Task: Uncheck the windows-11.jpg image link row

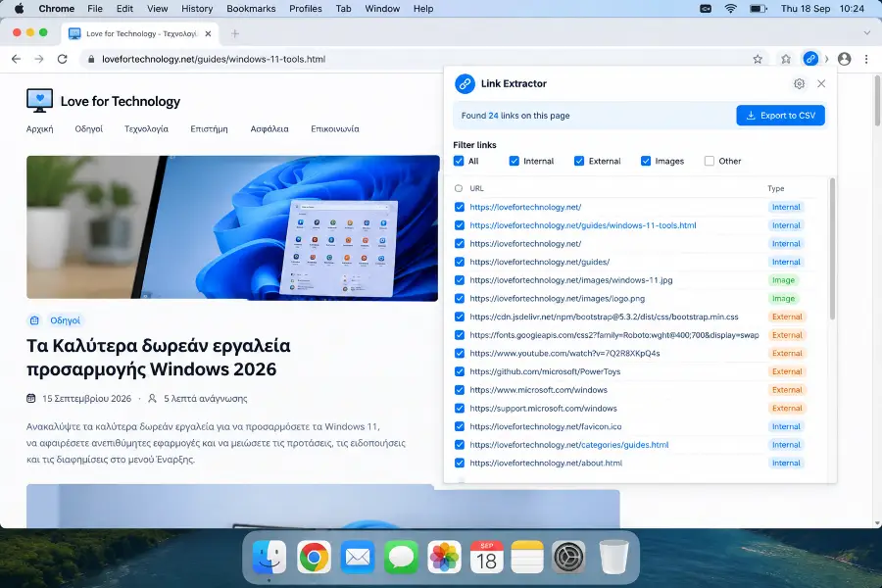Action: (x=460, y=280)
